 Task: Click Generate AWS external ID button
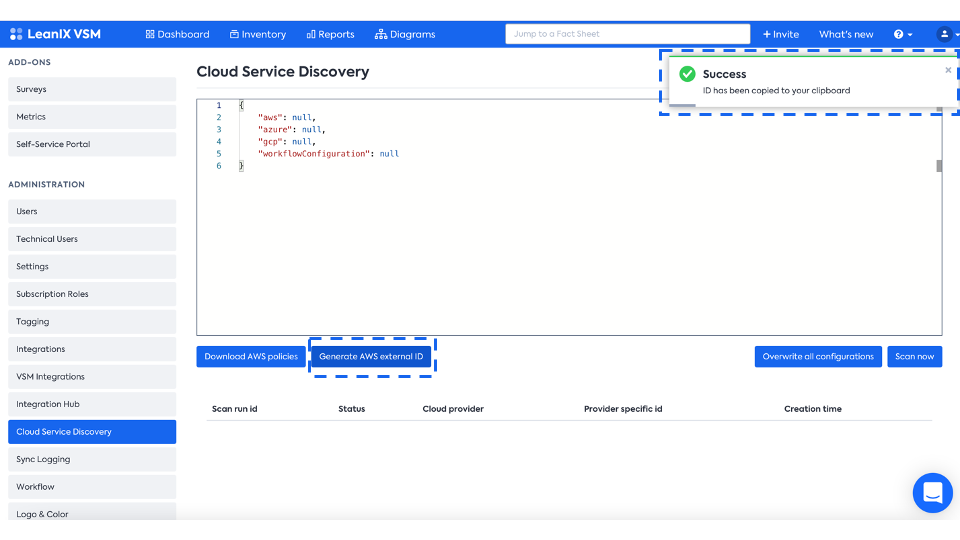(371, 356)
